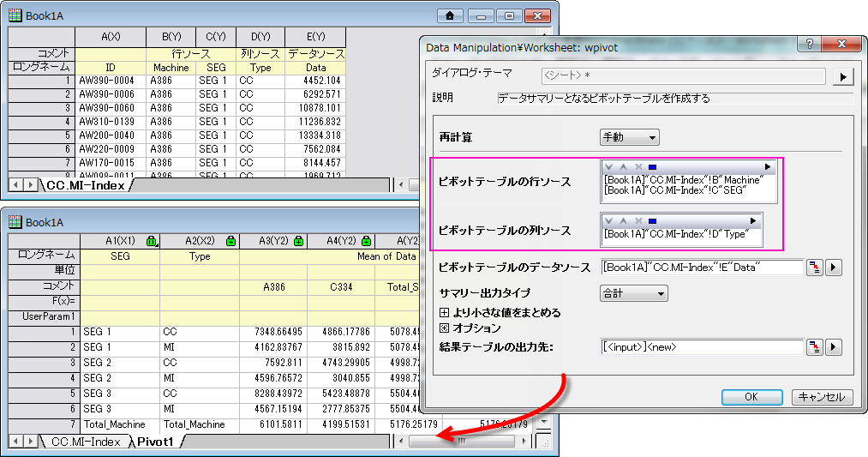
Task: Click the help question mark in wpivot dialog
Action: click(810, 44)
